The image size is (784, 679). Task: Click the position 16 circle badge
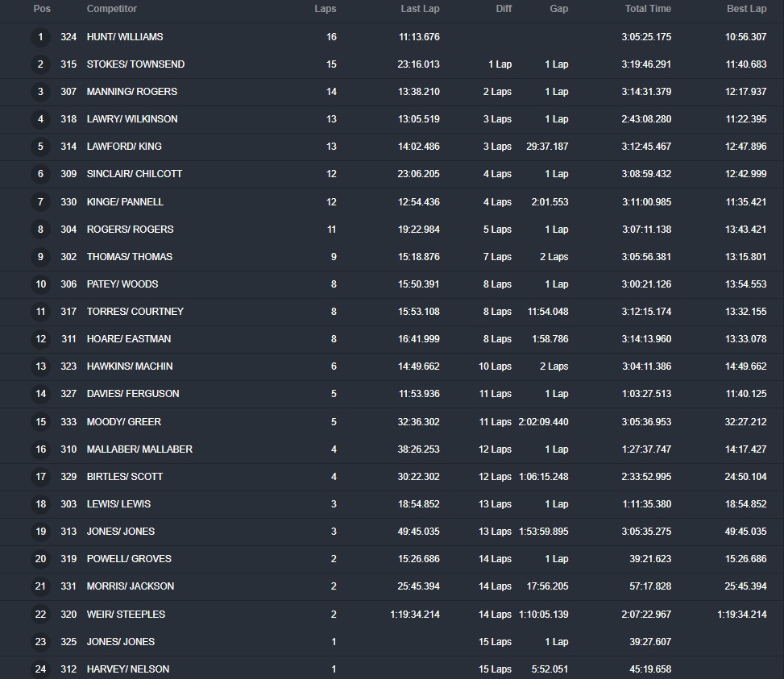click(x=41, y=449)
